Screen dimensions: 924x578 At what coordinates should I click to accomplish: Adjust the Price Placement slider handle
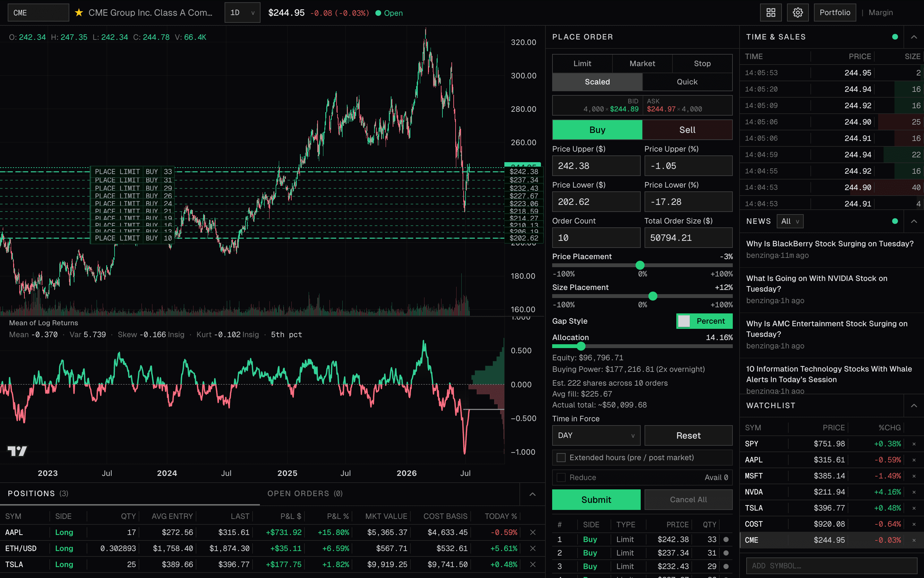pos(640,265)
